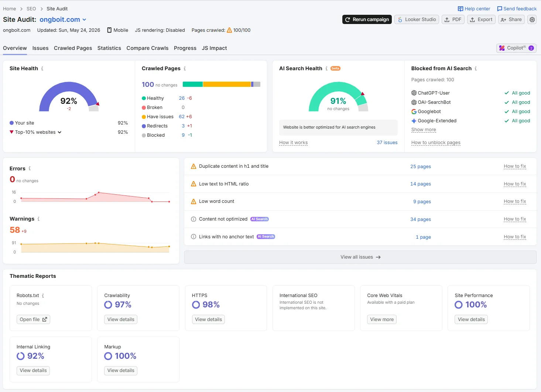Image resolution: width=541 pixels, height=392 pixels.
Task: Click Send feedback link
Action: [517, 9]
